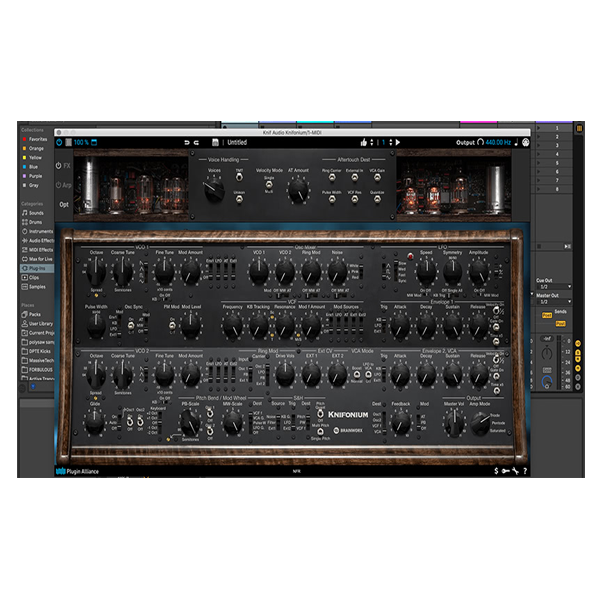
Task: Click the round logo icon at toolbar right
Action: 526,142
